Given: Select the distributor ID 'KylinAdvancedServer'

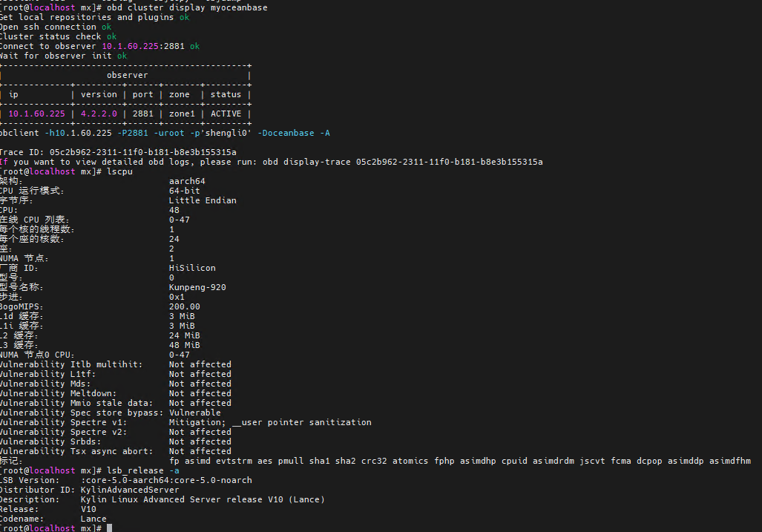Looking at the screenshot, I should pos(130,490).
